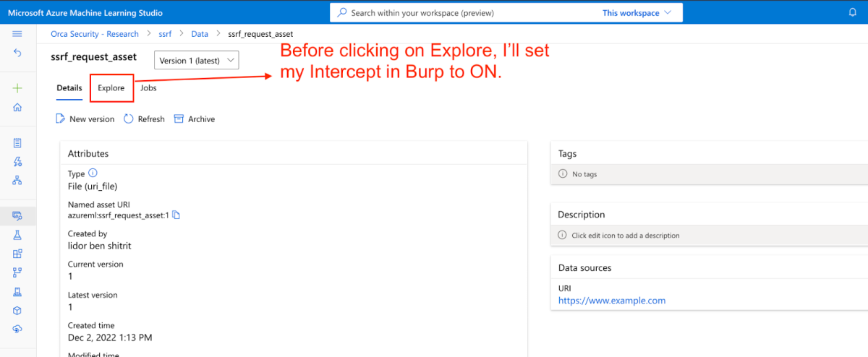The image size is (868, 357).
Task: Open Automated ML lightning icon in the sidebar
Action: pyautogui.click(x=17, y=162)
